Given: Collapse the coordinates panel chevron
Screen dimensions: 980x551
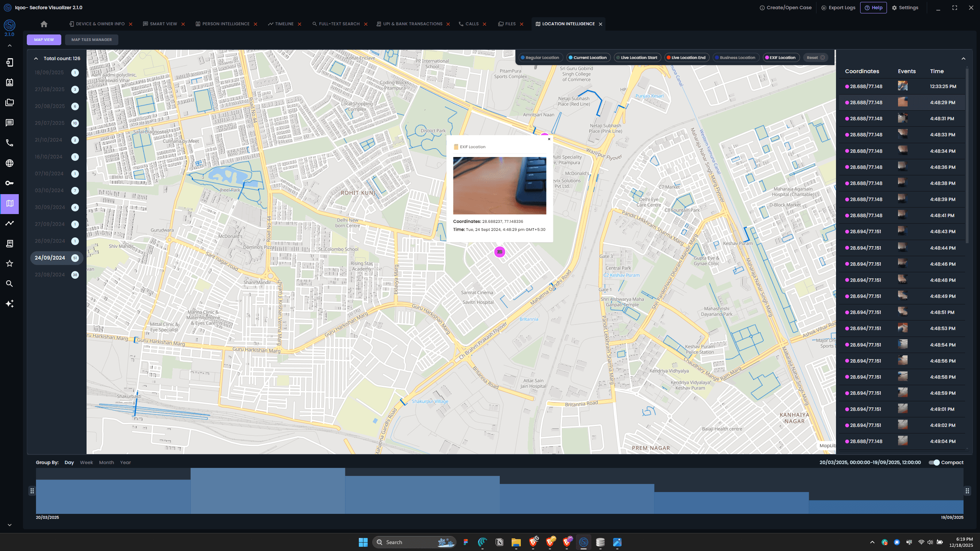Looking at the screenshot, I should tap(964, 59).
